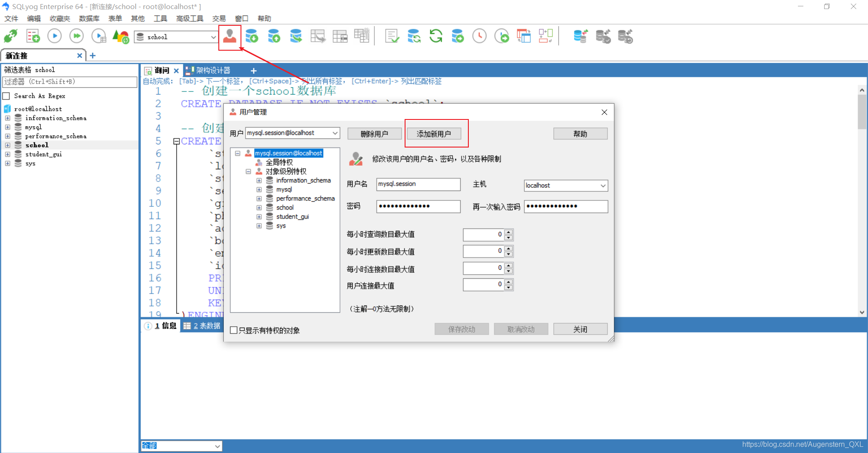868x453 pixels.
Task: Add a new connection tab with plus
Action: point(93,56)
